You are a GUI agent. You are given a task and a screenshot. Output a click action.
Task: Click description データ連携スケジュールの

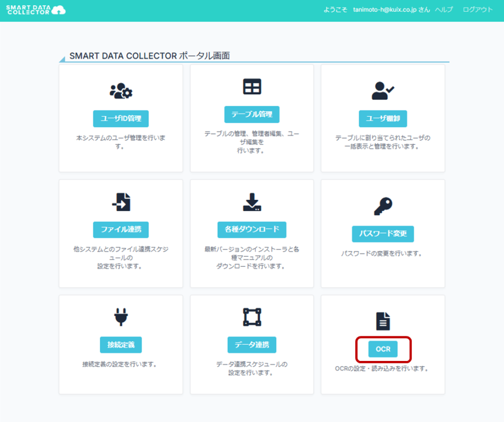[x=252, y=364]
